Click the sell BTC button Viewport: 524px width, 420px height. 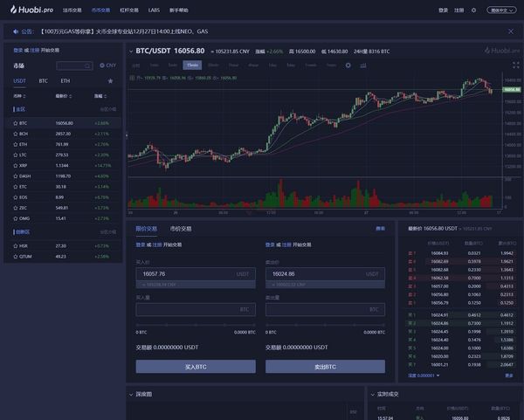[x=325, y=367]
